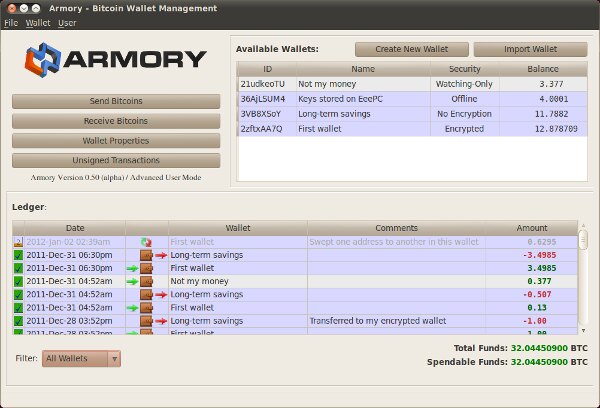This screenshot has height=408, width=600.
Task: Open the User menu
Action: pyautogui.click(x=67, y=22)
